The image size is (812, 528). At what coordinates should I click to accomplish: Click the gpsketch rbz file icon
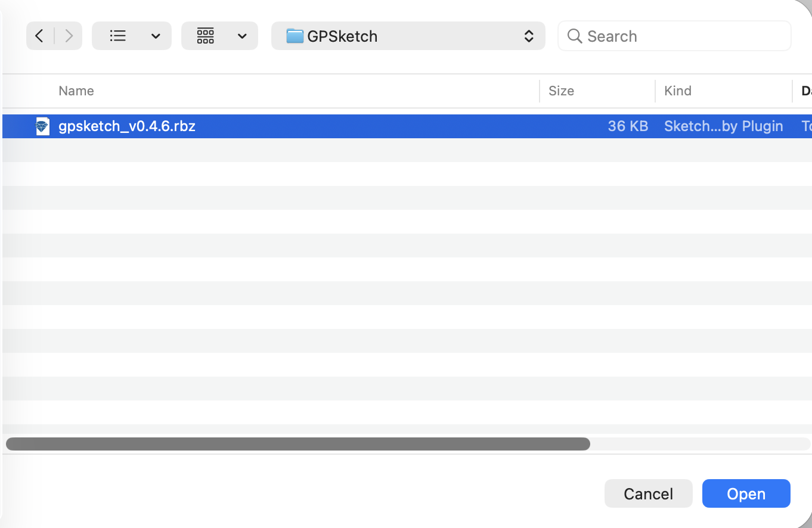click(43, 126)
